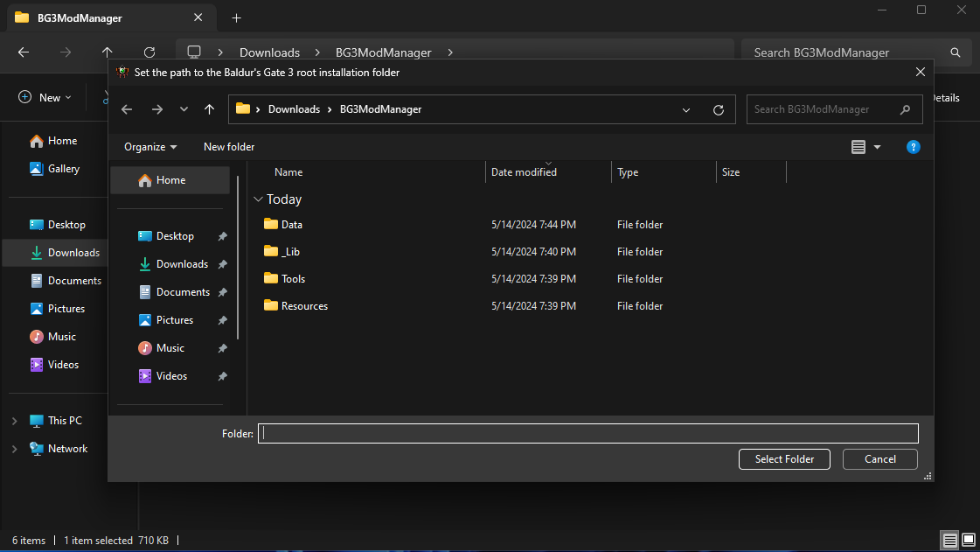Image resolution: width=980 pixels, height=552 pixels.
Task: Select the Resources folder
Action: (304, 306)
